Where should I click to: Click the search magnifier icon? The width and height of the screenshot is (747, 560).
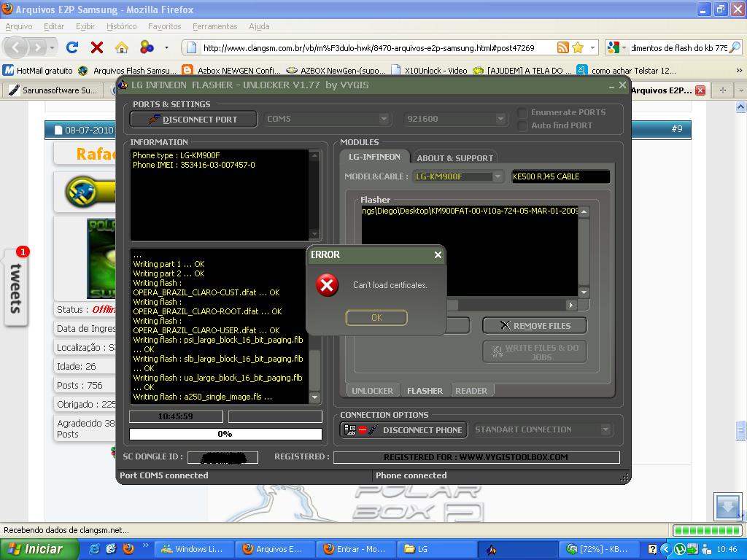point(735,47)
